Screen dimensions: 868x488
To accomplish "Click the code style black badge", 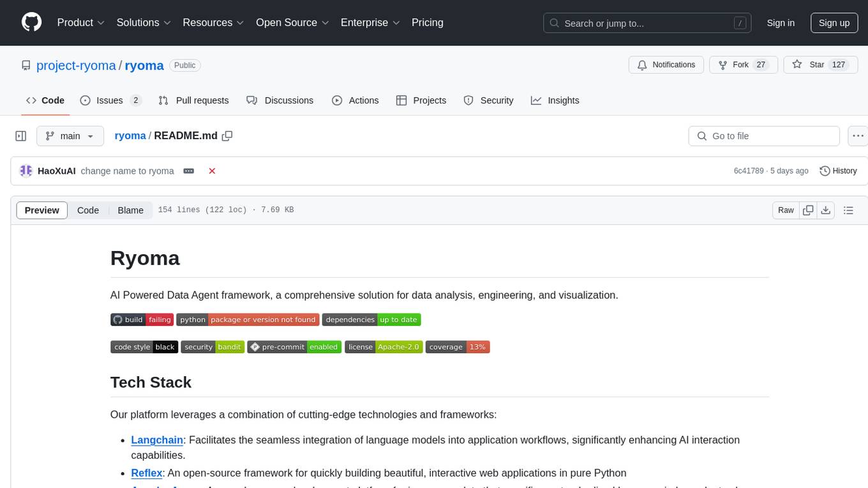I will coord(144,347).
